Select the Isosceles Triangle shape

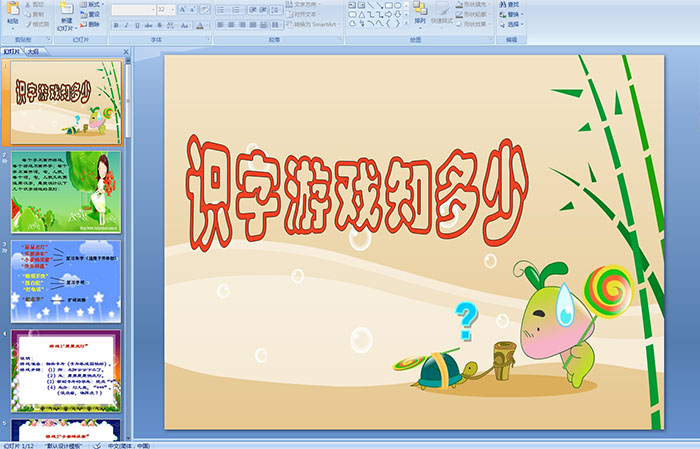tap(362, 15)
